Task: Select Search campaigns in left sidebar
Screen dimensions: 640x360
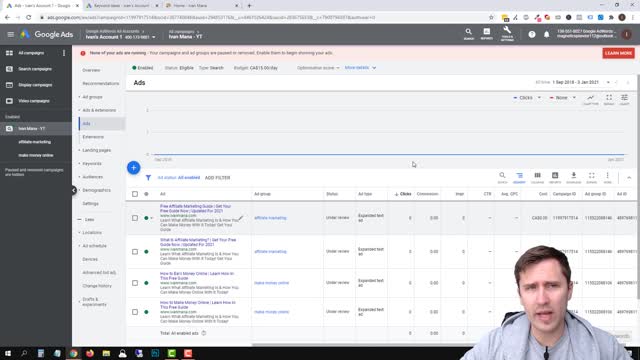Action: (35, 69)
